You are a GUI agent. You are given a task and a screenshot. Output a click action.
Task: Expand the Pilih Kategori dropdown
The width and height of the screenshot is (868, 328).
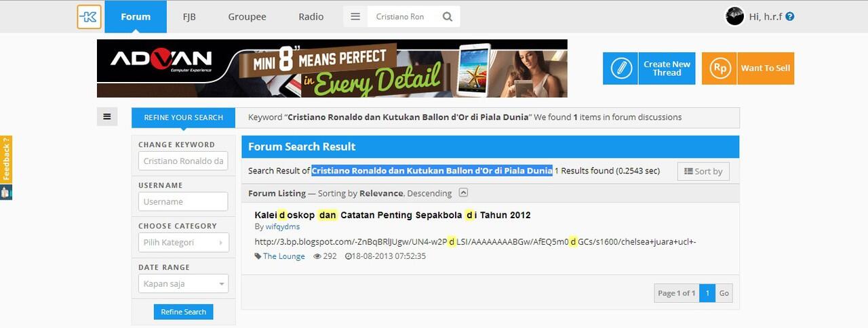coord(183,242)
